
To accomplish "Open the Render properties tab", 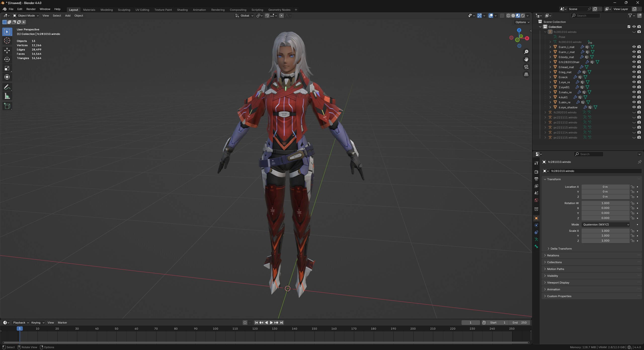I will tap(536, 172).
